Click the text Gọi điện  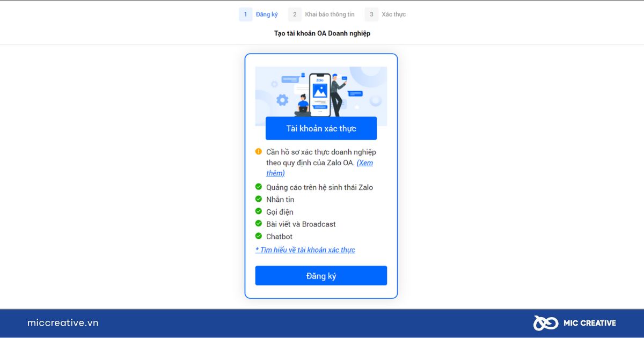click(x=280, y=212)
